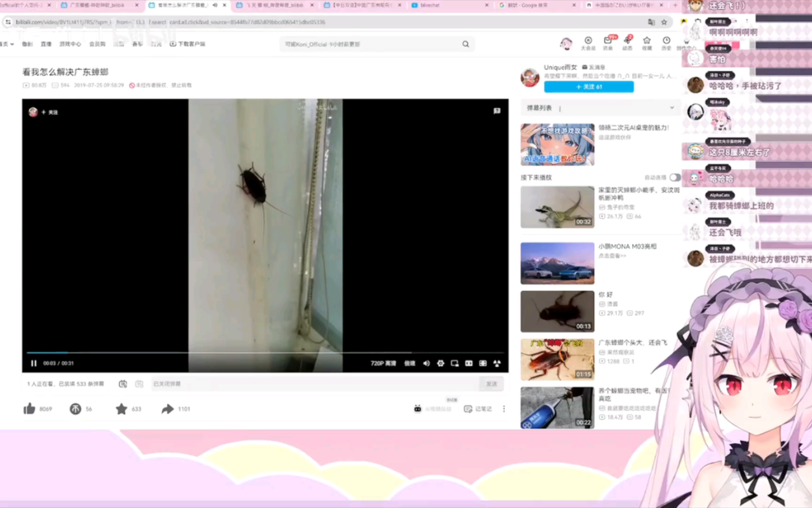Go to 直播 live in navigation
Image resolution: width=812 pixels, height=508 pixels.
tap(46, 44)
